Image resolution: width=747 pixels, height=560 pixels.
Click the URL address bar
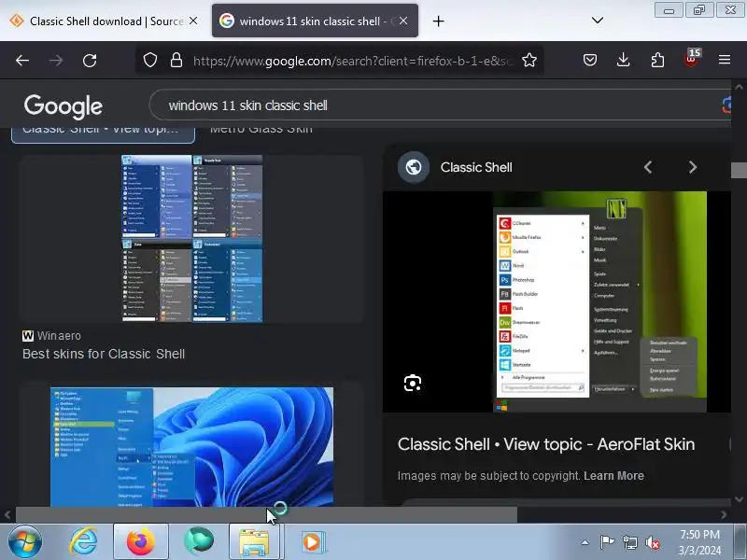353,61
